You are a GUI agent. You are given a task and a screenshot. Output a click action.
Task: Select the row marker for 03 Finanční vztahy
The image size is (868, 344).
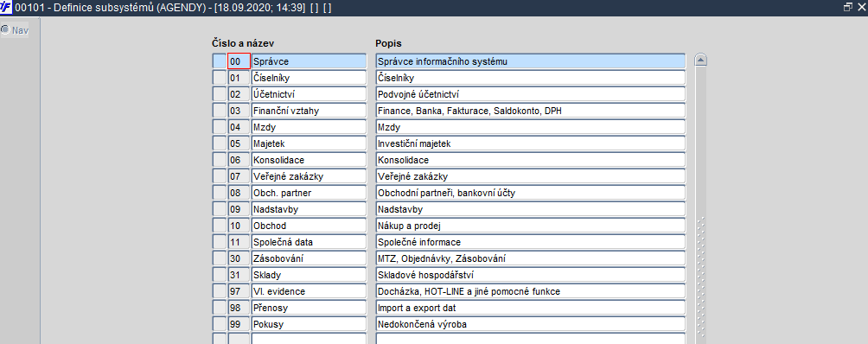[x=220, y=111]
